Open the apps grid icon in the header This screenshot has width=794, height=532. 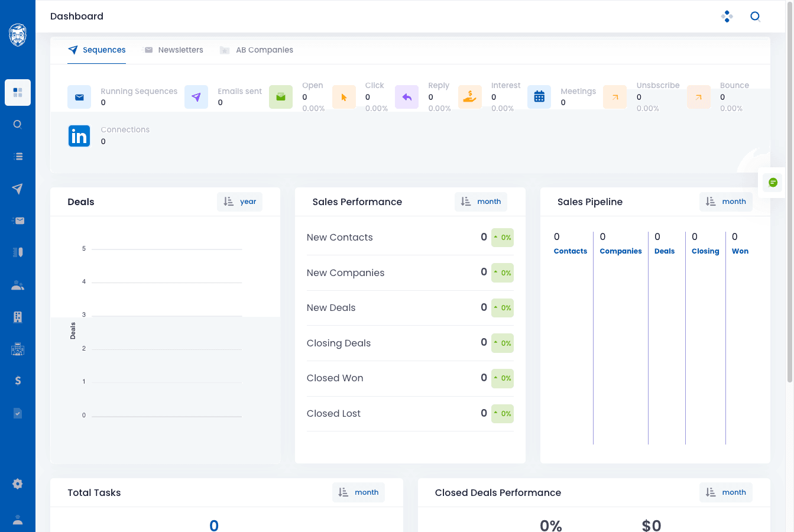pos(727,16)
